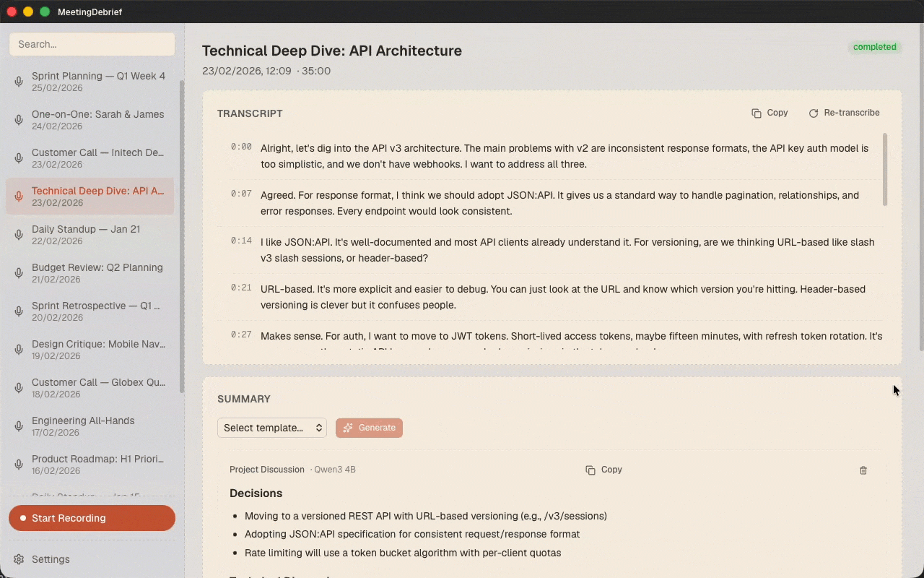Click the bullet about URL-based versioning /v3/sessions

pos(426,516)
